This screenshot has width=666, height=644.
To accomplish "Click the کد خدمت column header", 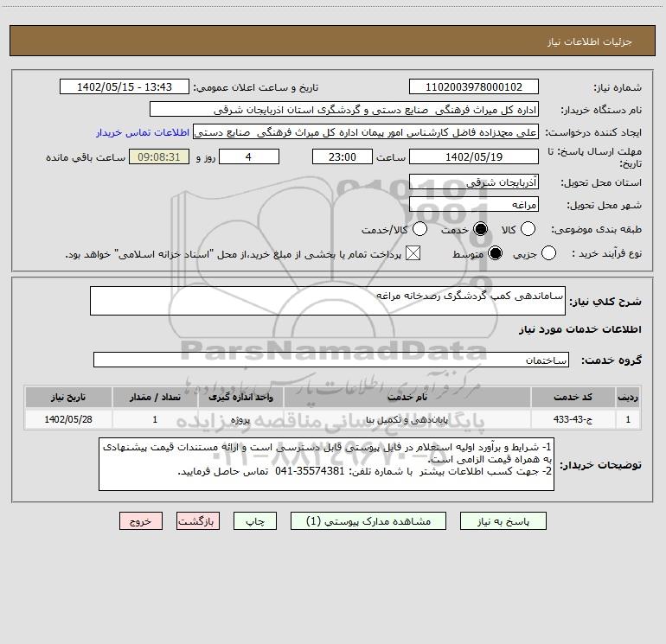I will [573, 397].
